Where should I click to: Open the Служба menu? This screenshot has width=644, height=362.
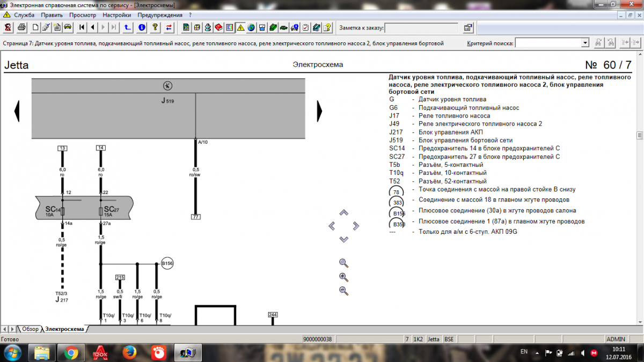pyautogui.click(x=24, y=15)
